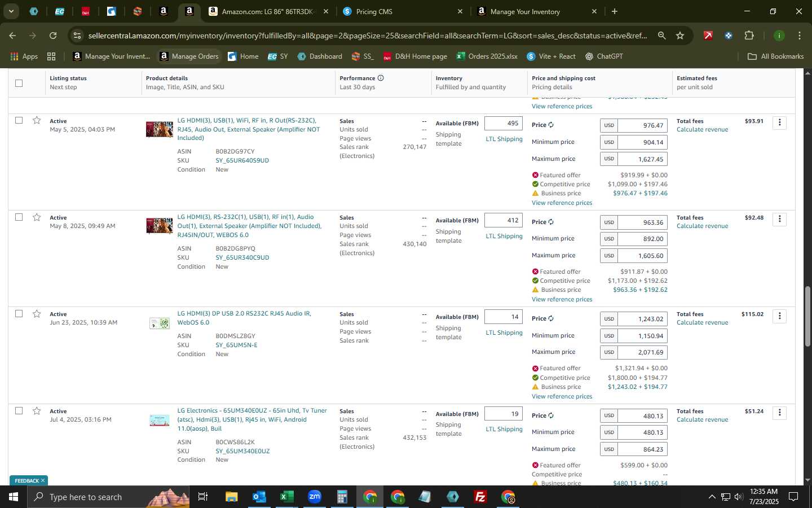Click the taskbar volume icon
Viewport: 812px width, 508px height.
738,497
